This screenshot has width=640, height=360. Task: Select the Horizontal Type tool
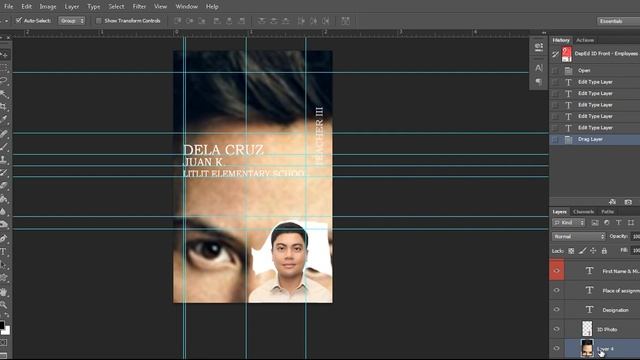pos(4,251)
